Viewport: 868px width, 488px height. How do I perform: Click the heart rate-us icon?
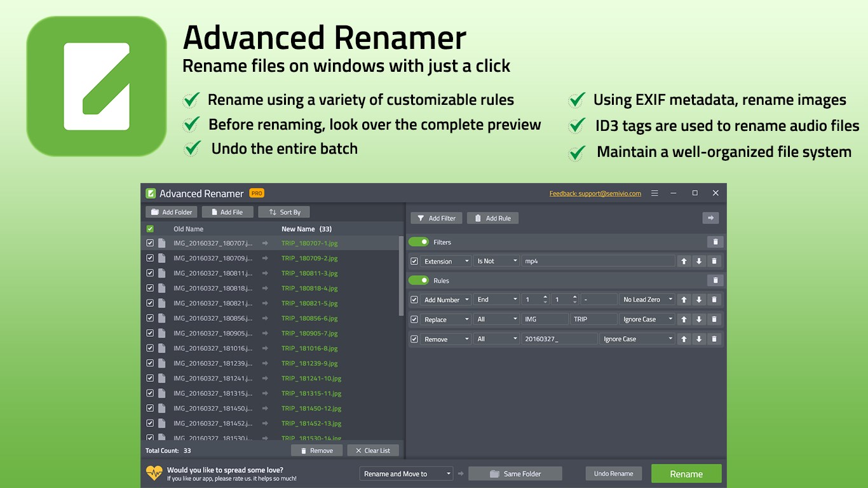click(x=154, y=473)
